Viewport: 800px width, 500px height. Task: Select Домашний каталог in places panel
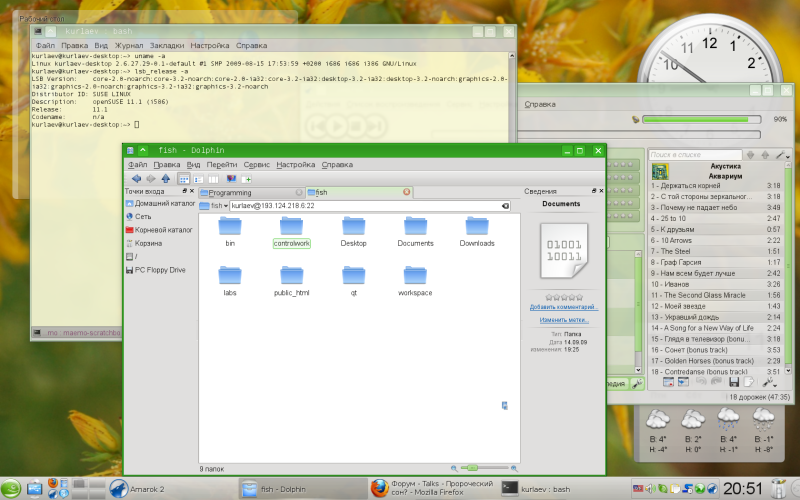[x=160, y=204]
